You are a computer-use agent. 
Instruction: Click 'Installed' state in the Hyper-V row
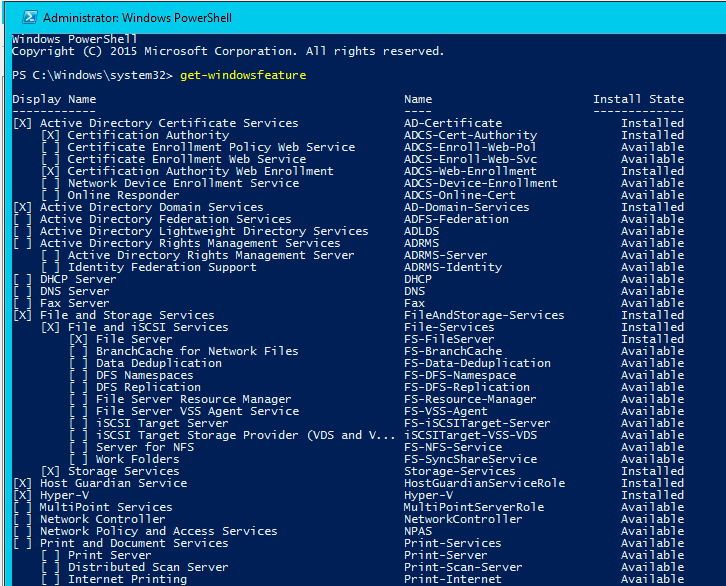pyautogui.click(x=652, y=495)
